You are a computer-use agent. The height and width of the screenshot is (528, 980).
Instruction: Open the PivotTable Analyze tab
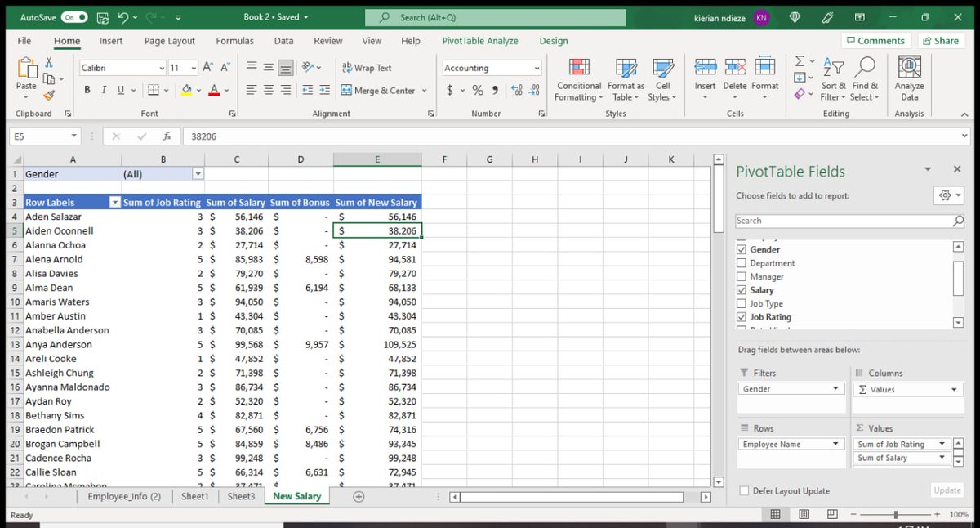pos(480,41)
